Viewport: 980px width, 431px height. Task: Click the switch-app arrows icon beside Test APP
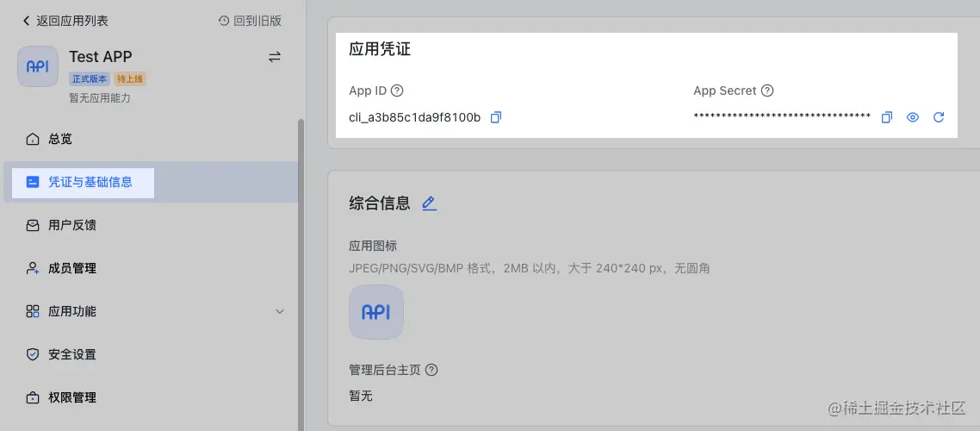[x=275, y=57]
